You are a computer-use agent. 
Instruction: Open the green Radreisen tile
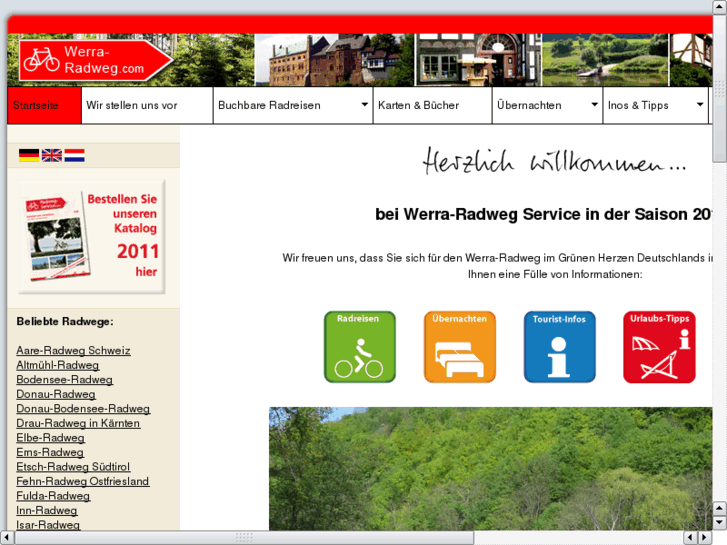click(x=360, y=347)
